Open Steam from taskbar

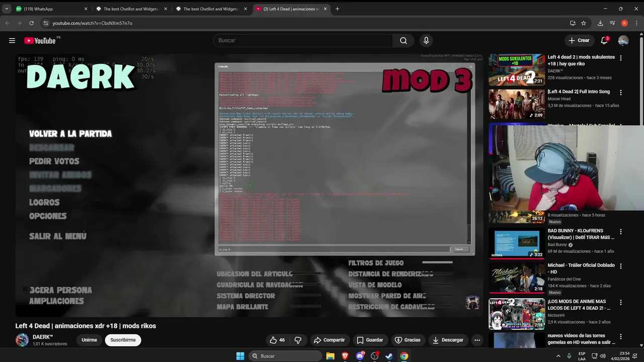point(389,356)
